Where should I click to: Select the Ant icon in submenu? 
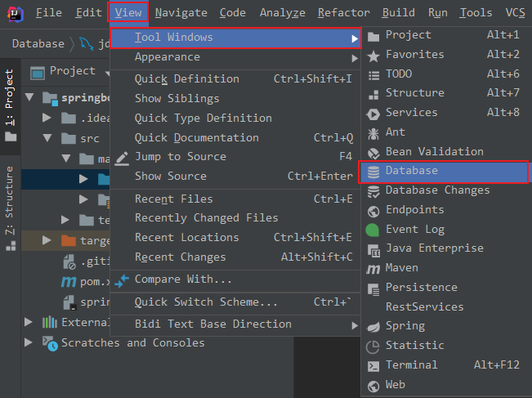tap(373, 132)
